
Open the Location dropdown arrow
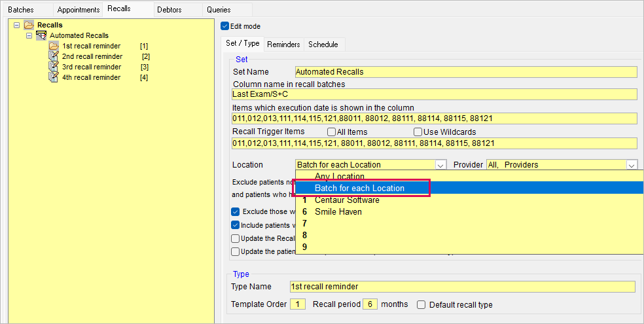point(440,165)
